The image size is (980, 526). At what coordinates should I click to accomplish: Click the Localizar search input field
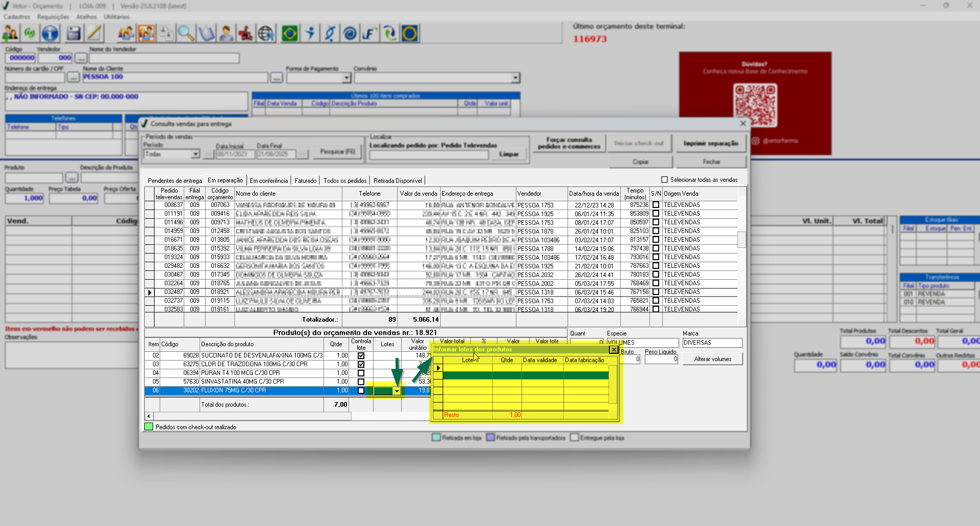[x=428, y=155]
